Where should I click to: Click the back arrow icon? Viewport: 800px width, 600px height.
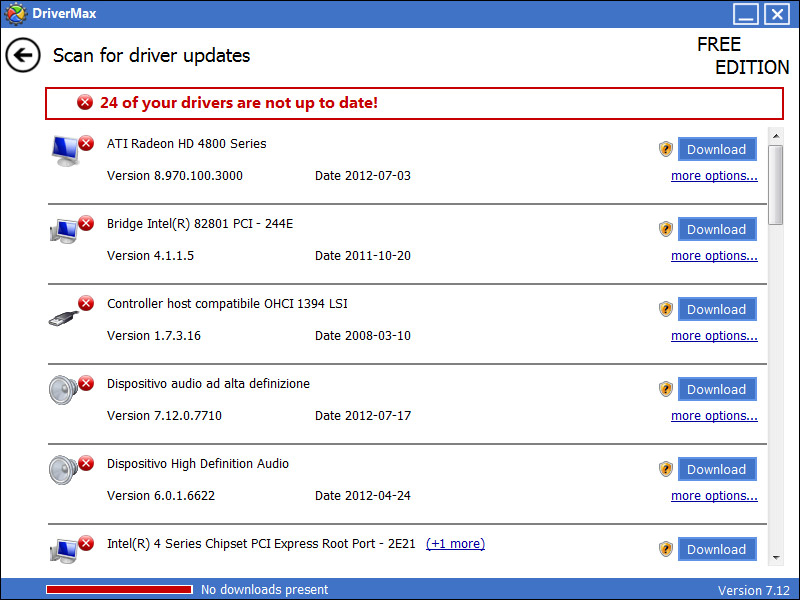click(23, 55)
